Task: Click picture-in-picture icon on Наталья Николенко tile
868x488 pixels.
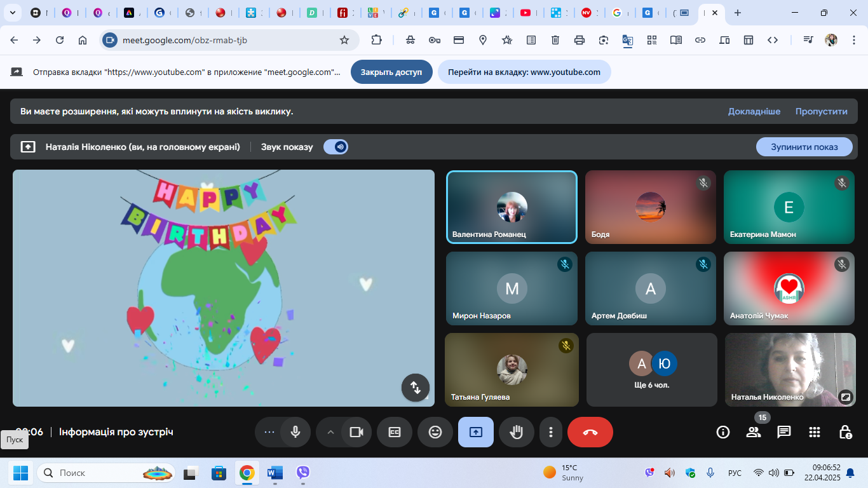Action: coord(846,396)
